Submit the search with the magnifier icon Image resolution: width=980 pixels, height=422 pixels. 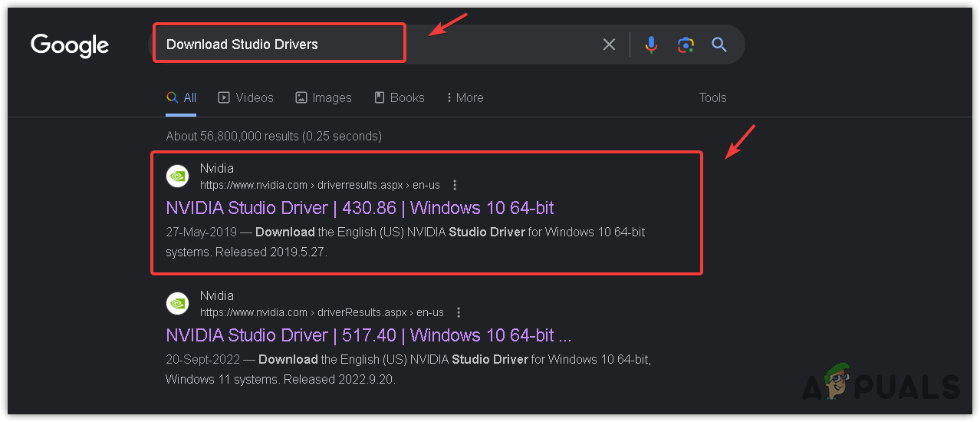(719, 45)
